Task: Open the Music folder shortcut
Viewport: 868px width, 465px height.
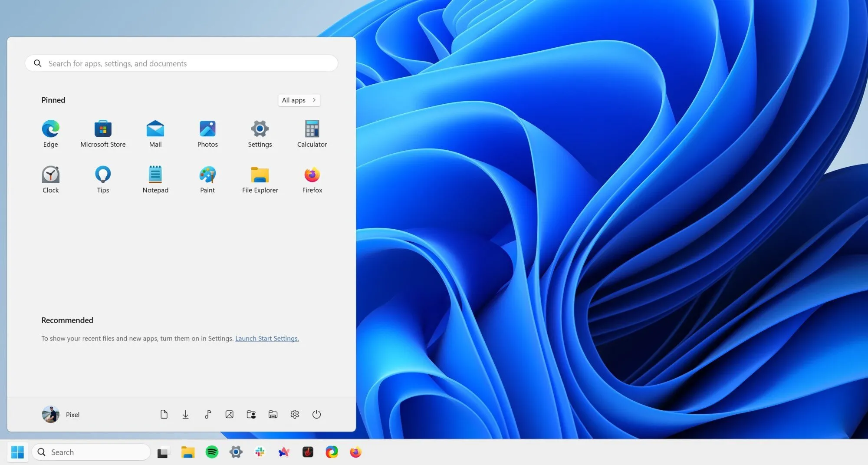Action: tap(207, 414)
